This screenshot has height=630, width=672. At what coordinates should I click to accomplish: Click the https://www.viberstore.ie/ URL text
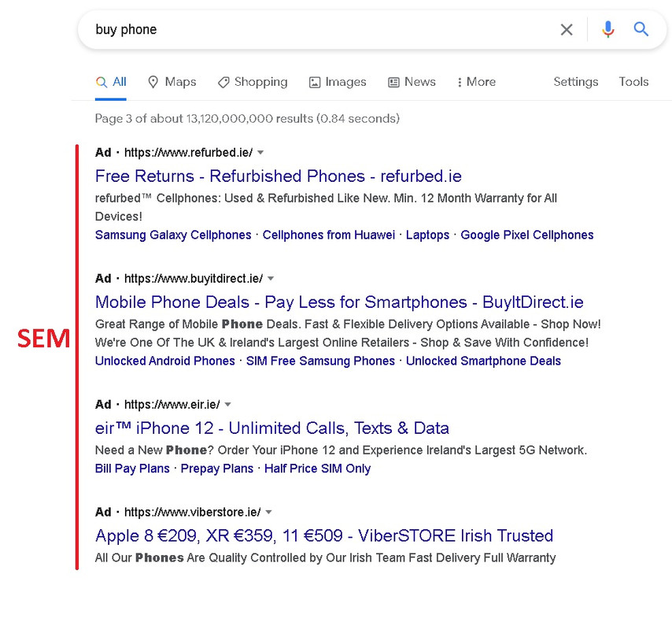coord(193,512)
